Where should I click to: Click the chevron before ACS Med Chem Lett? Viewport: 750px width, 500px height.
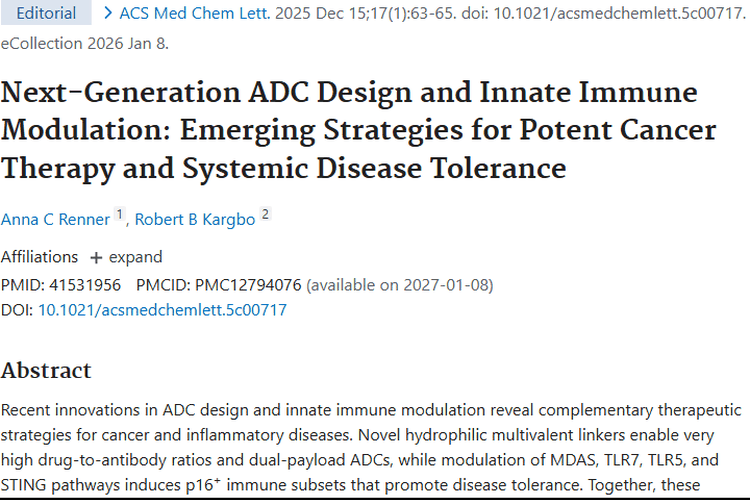[107, 14]
